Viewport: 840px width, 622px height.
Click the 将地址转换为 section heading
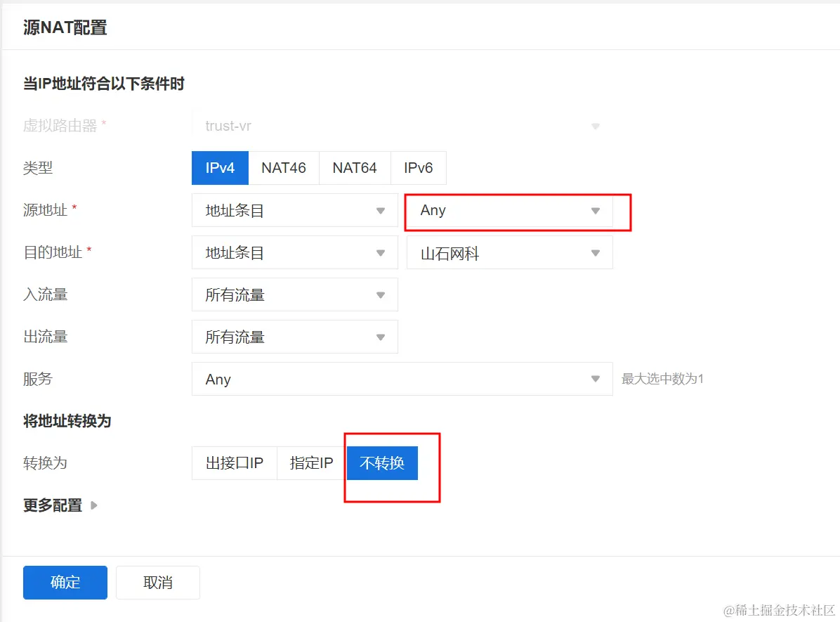(67, 421)
